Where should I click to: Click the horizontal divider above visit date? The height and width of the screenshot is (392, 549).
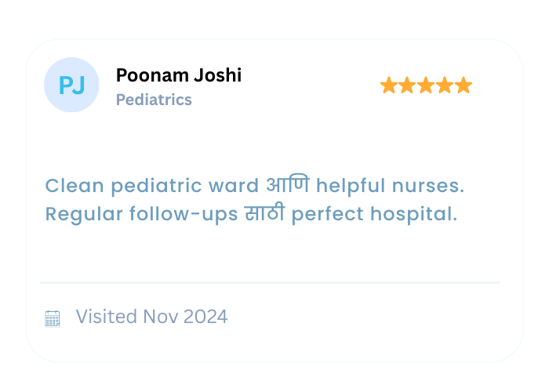[270, 282]
